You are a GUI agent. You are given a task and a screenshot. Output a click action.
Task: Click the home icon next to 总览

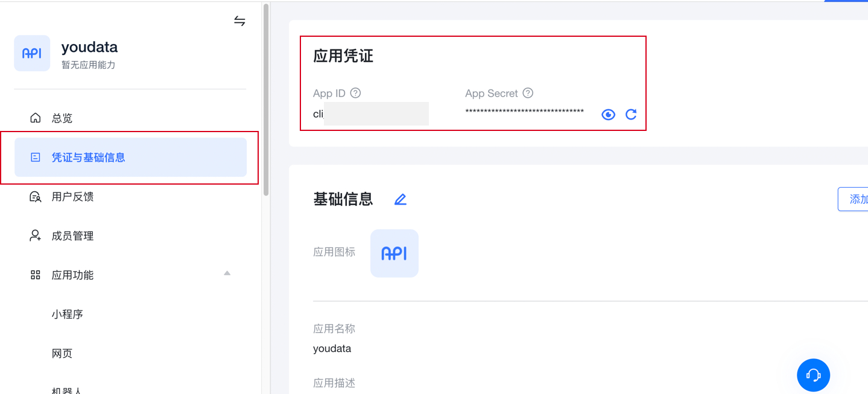(x=36, y=118)
